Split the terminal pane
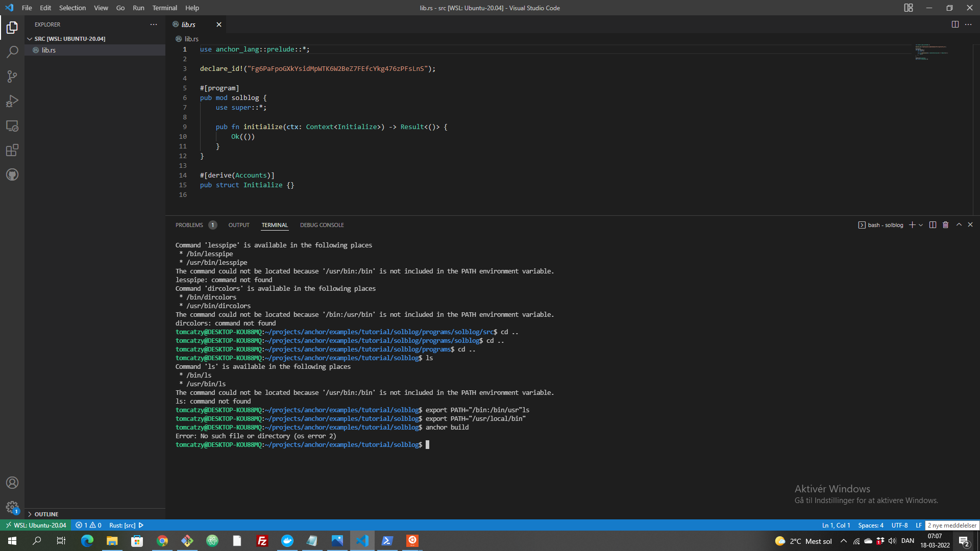The image size is (980, 551). click(933, 224)
